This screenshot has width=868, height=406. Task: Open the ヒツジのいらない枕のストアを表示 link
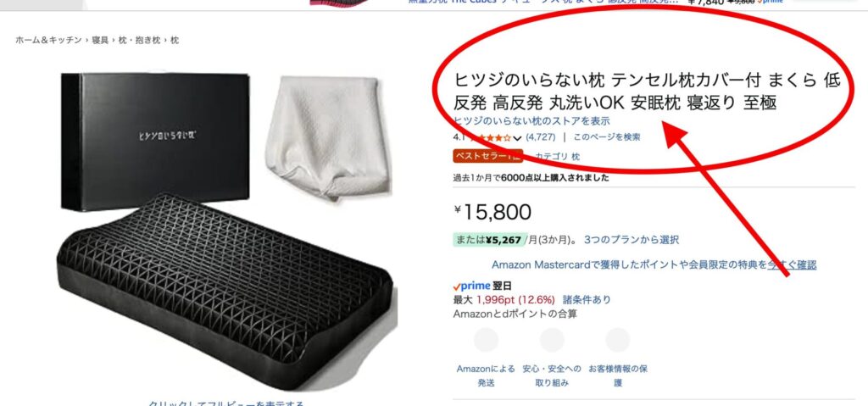pos(531,120)
